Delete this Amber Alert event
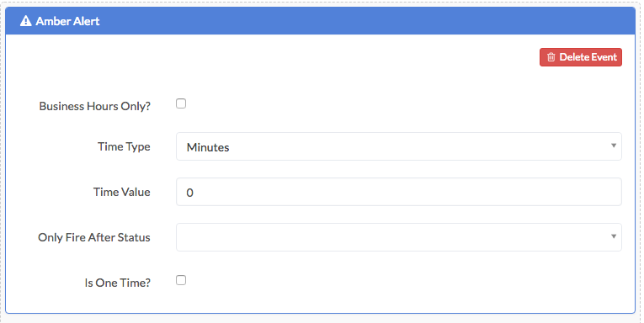 [581, 57]
